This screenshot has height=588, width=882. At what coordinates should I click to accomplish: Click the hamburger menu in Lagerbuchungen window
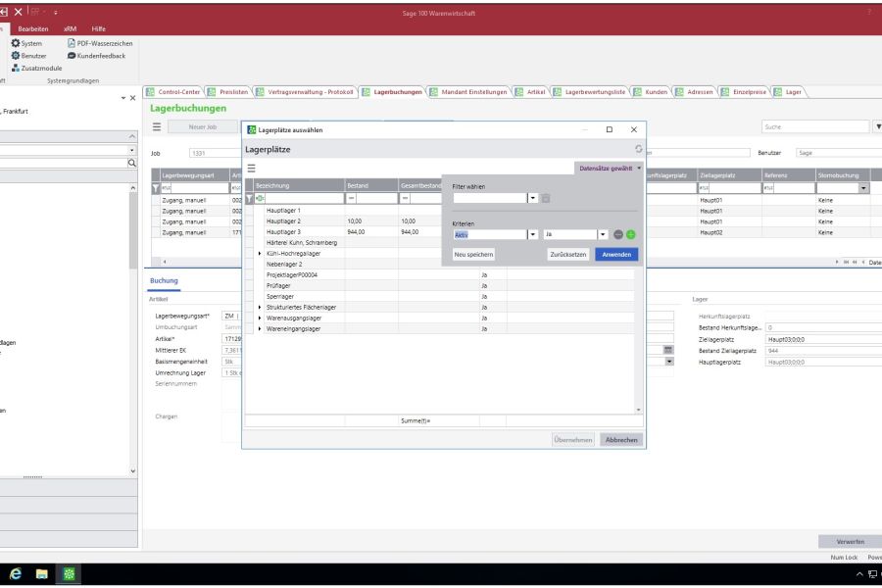click(x=157, y=127)
